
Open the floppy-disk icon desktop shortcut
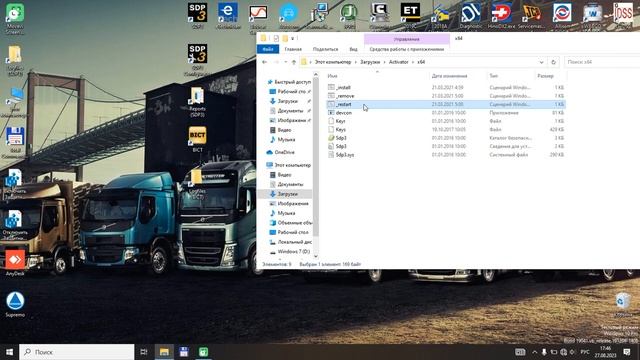[15, 142]
